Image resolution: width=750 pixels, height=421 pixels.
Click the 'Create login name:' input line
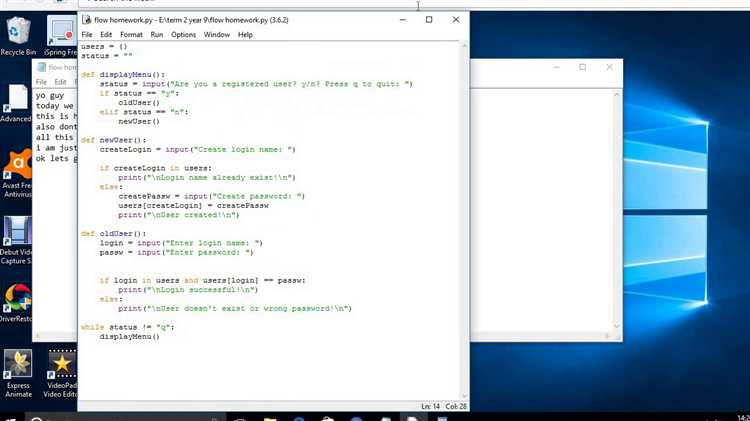pos(198,150)
